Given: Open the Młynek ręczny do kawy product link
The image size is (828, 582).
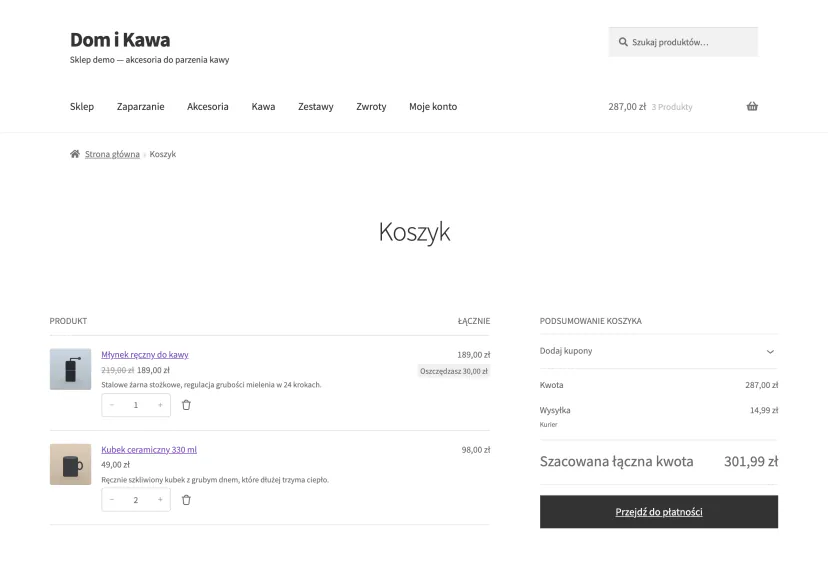Looking at the screenshot, I should [145, 354].
